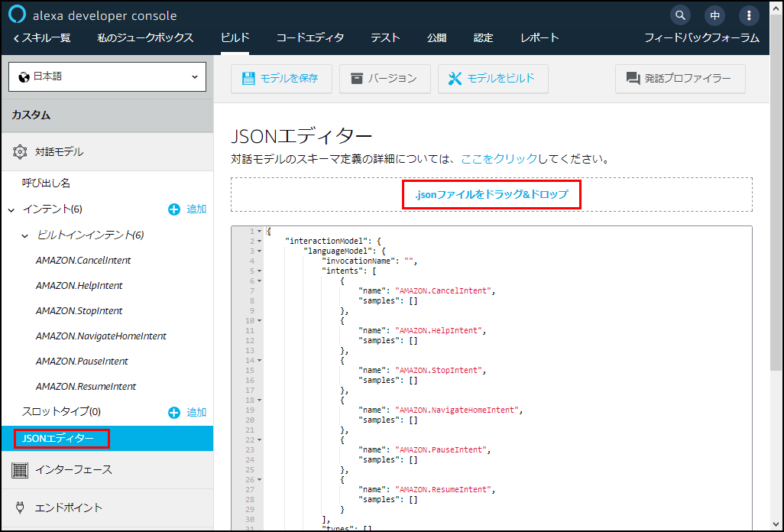Viewport: 784px width, 532px height.
Task: Fold the NavigateHomeIntent object at line 18
Action: tap(260, 400)
